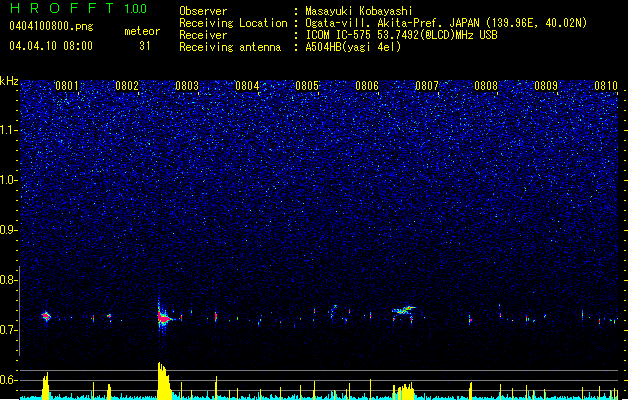This screenshot has width=629, height=400.
Task: Click the kHz axis unit label
Action: click(x=9, y=81)
